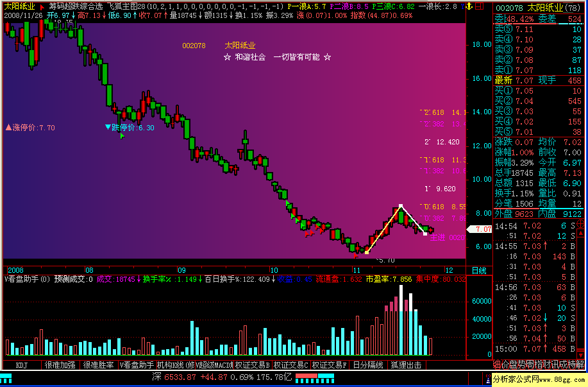The image size is (588, 387).
Task: Click the yellow anchor icon above the price axis
Action: click(469, 6)
